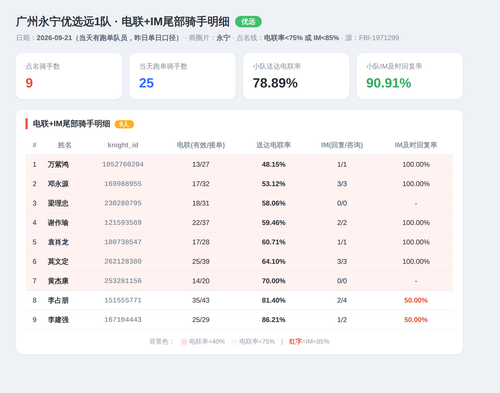Click the green 优选 badge beside title

point(248,22)
